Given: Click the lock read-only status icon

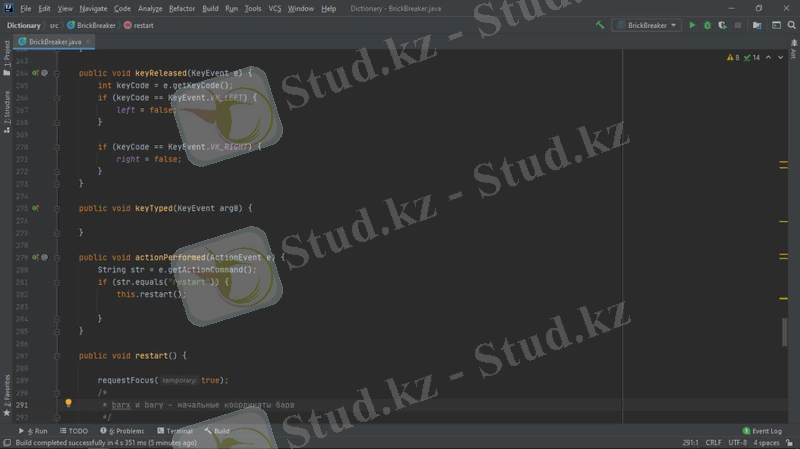Looking at the screenshot, I should 790,443.
